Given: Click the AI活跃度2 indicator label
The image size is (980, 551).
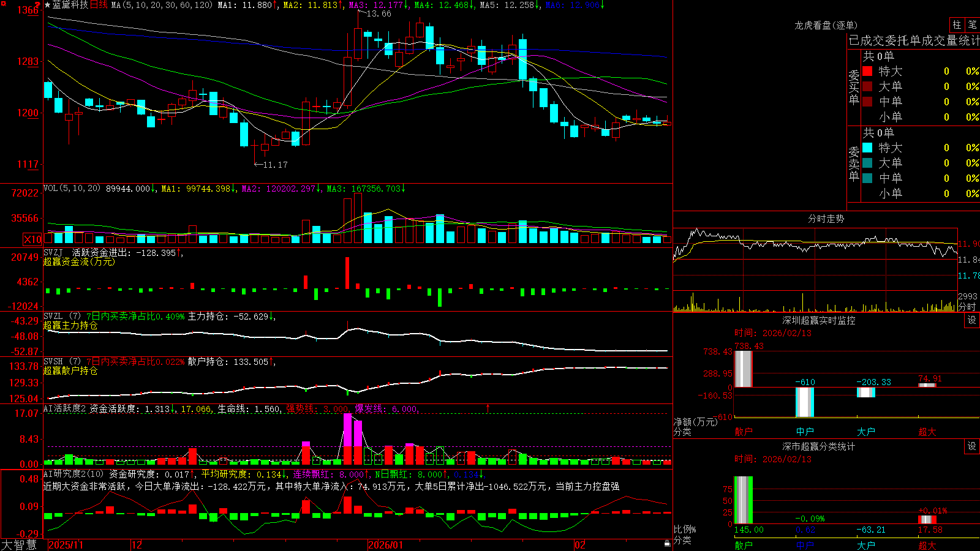Looking at the screenshot, I should point(65,408).
